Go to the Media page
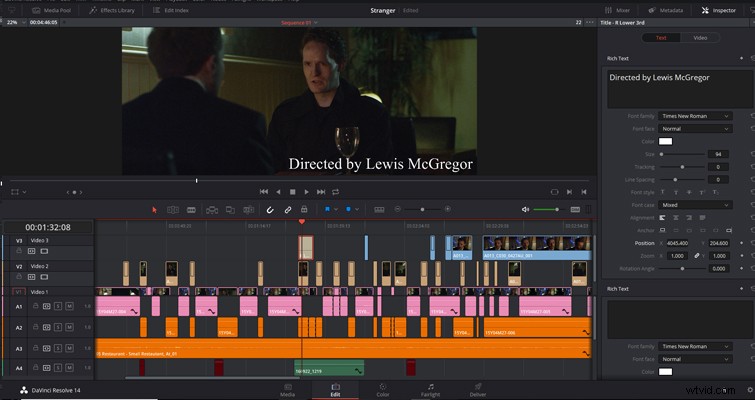This screenshot has width=755, height=400. [x=287, y=390]
